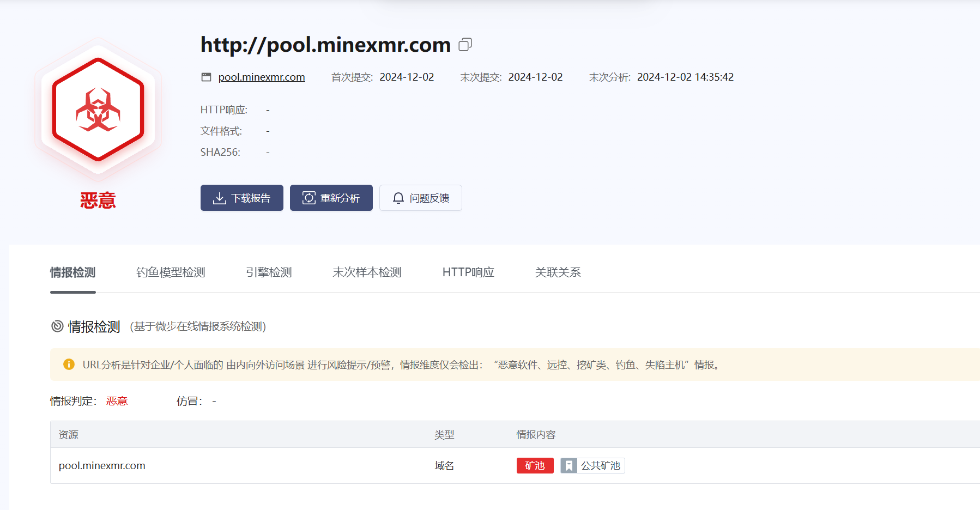
Task: Click the orange info icon in the notice banner
Action: (x=69, y=365)
